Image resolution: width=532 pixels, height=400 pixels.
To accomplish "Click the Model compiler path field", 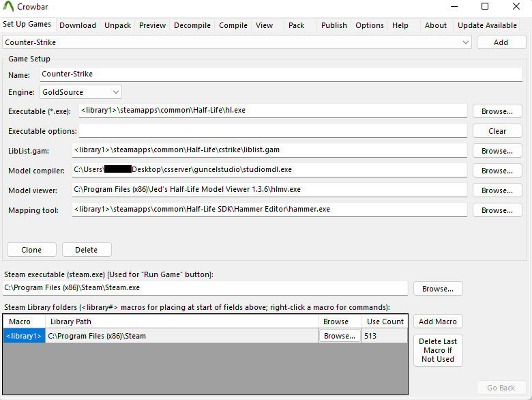I will tap(269, 170).
